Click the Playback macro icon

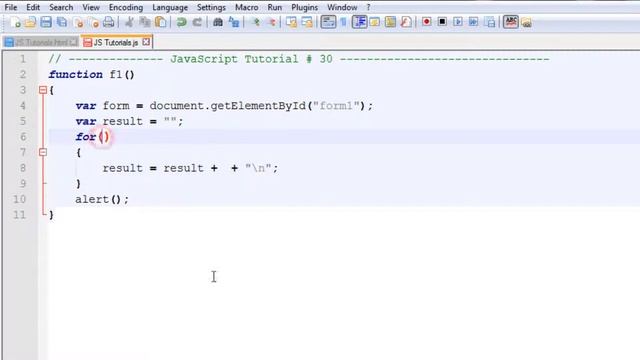(458, 22)
